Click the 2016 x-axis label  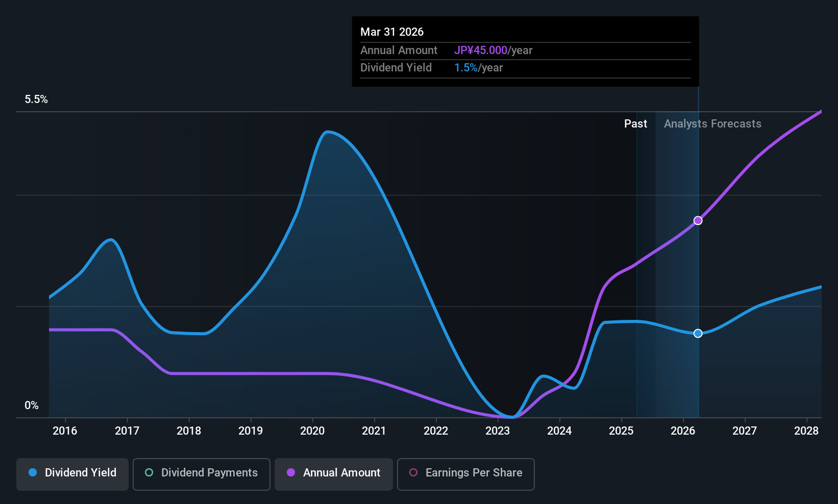[x=65, y=431]
